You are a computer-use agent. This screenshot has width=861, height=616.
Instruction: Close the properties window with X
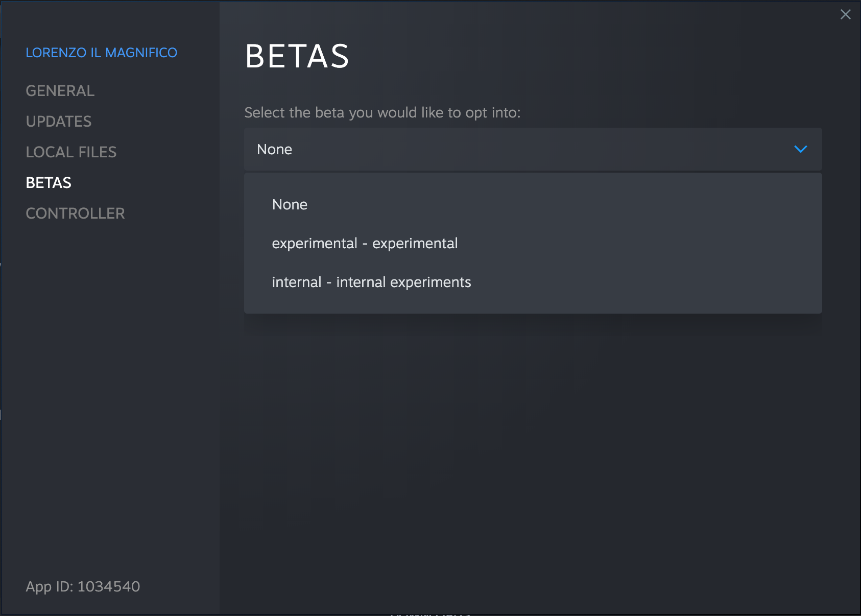pyautogui.click(x=846, y=14)
